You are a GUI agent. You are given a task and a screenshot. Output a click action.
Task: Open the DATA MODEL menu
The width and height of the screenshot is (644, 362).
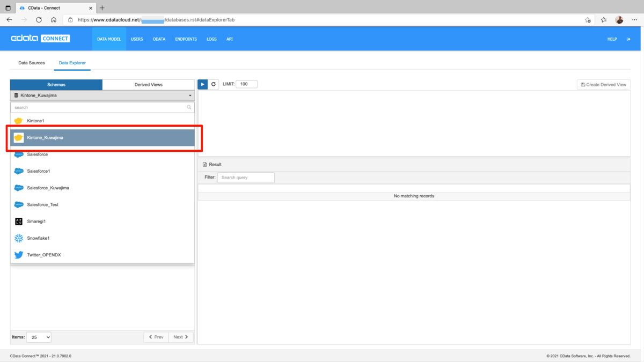(109, 39)
